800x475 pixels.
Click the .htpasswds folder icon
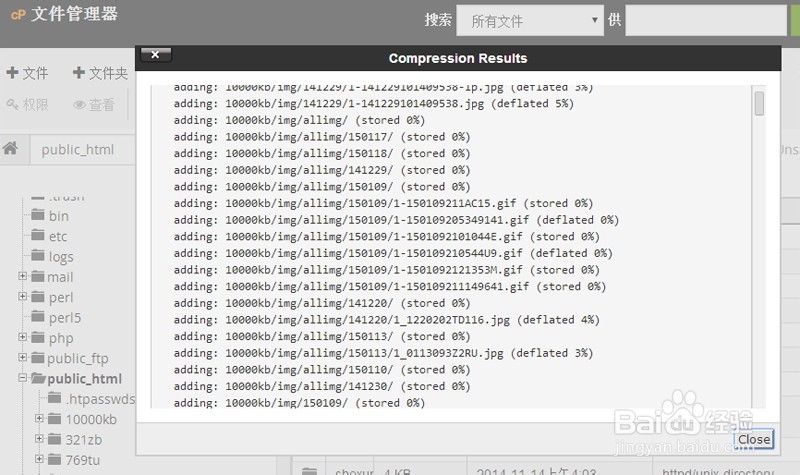pos(55,398)
